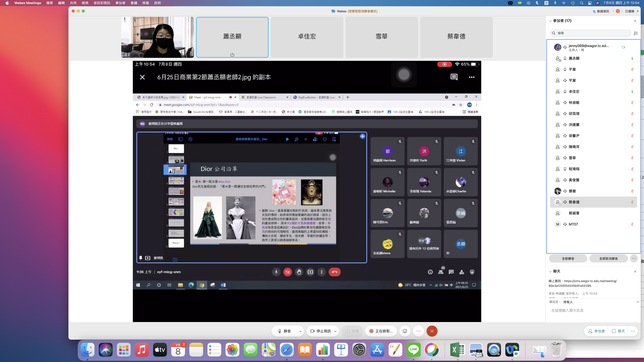Open the 參加者 menu in menu bar
The width and height of the screenshot is (644, 362).
click(x=120, y=3)
